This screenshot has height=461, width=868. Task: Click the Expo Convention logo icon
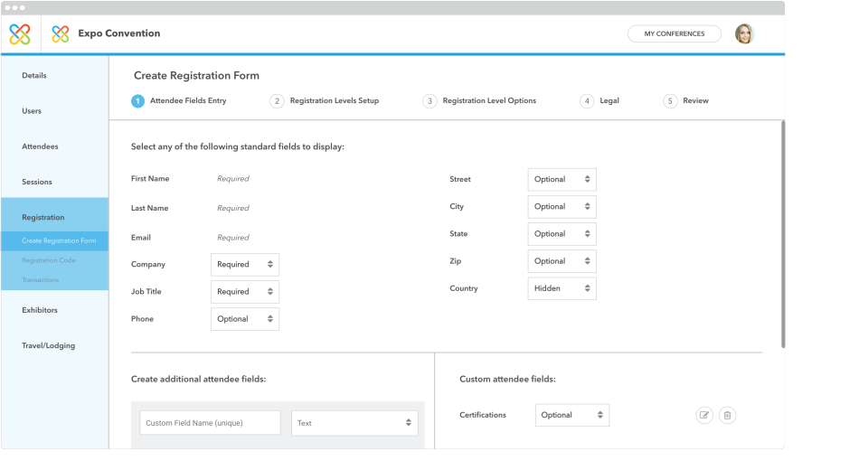[61, 34]
